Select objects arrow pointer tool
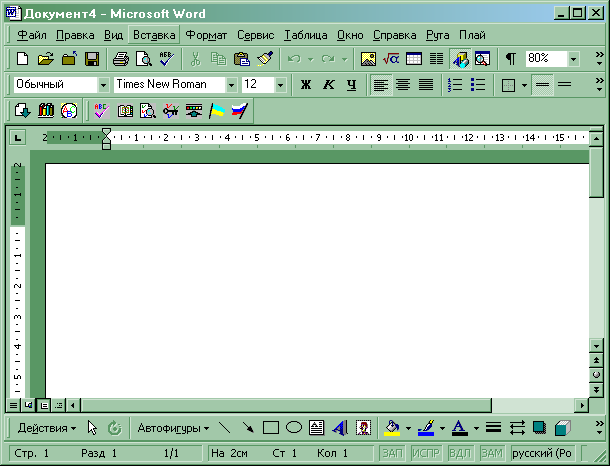This screenshot has height=466, width=610. coord(92,428)
